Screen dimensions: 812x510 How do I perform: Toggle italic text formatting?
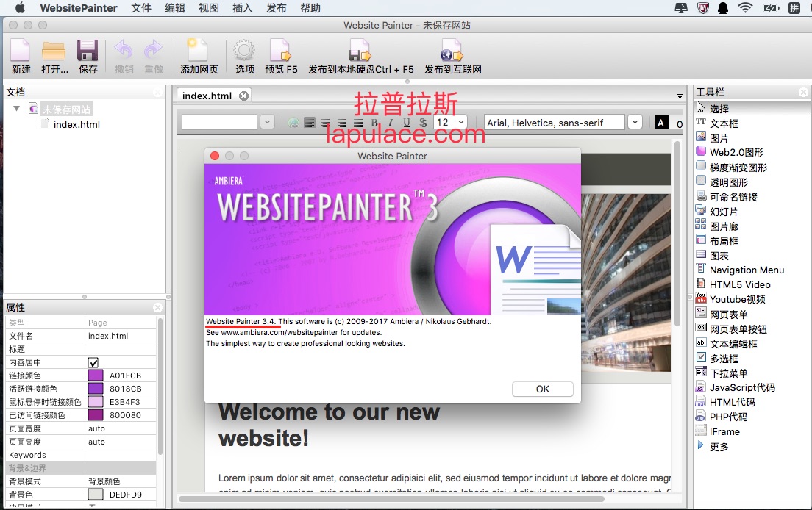(391, 123)
